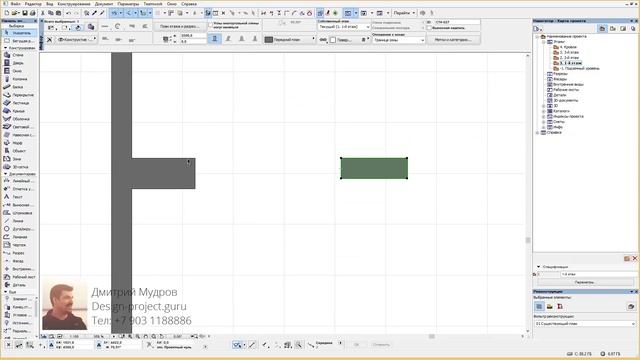The width and height of the screenshot is (640, 360).
Task: Open the Файл menu
Action: click(x=15, y=4)
